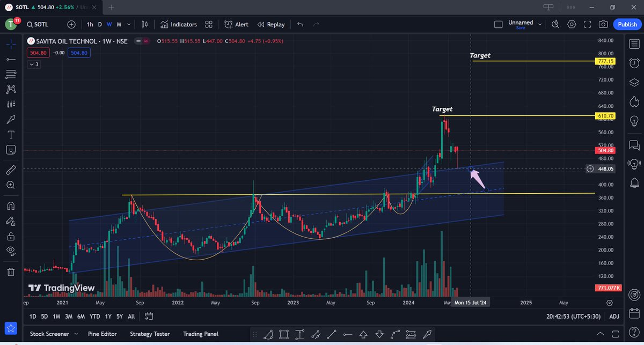The width and height of the screenshot is (644, 345).
Task: Select the M monthly timeframe
Action: click(119, 24)
